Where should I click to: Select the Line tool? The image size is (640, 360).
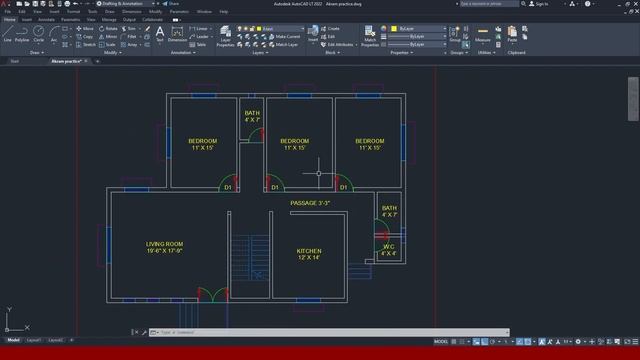tap(7, 33)
